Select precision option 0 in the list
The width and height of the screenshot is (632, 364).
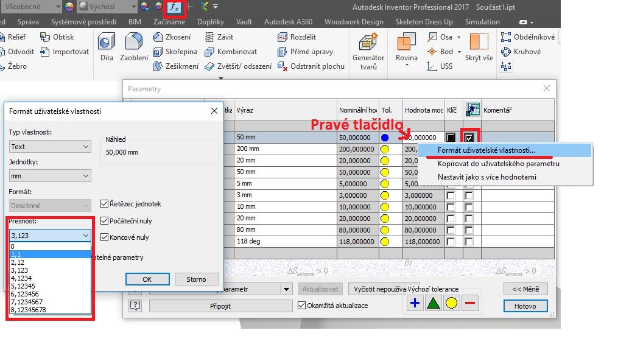coord(50,247)
